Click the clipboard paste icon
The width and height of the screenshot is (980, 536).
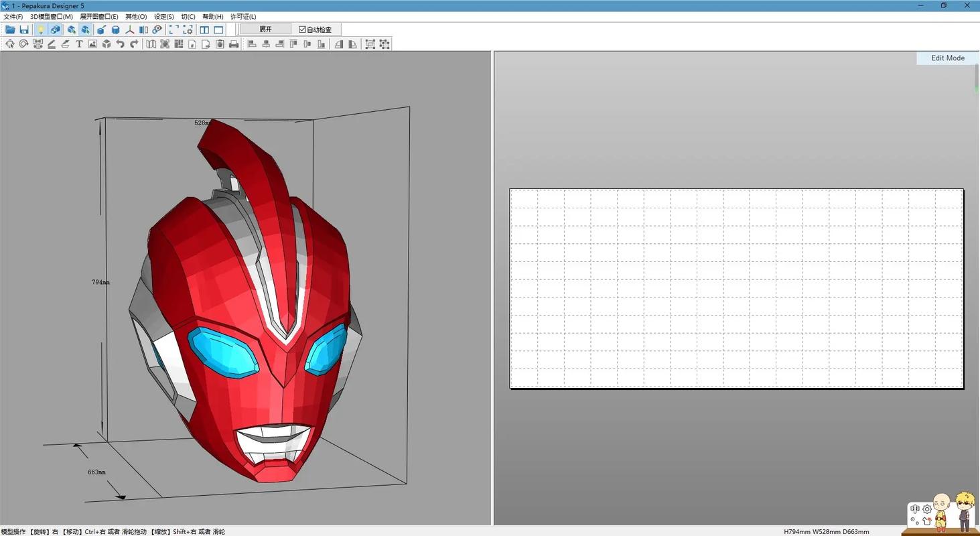pos(220,44)
